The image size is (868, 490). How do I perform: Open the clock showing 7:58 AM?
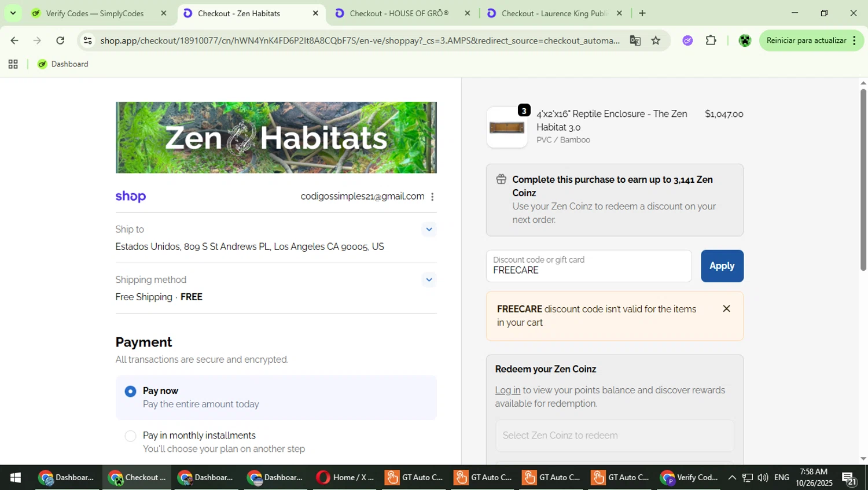coord(814,478)
